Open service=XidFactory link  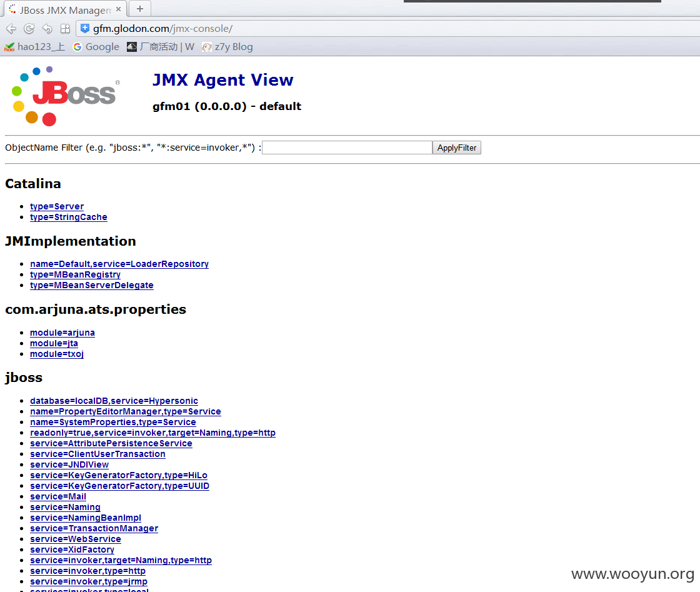[72, 550]
